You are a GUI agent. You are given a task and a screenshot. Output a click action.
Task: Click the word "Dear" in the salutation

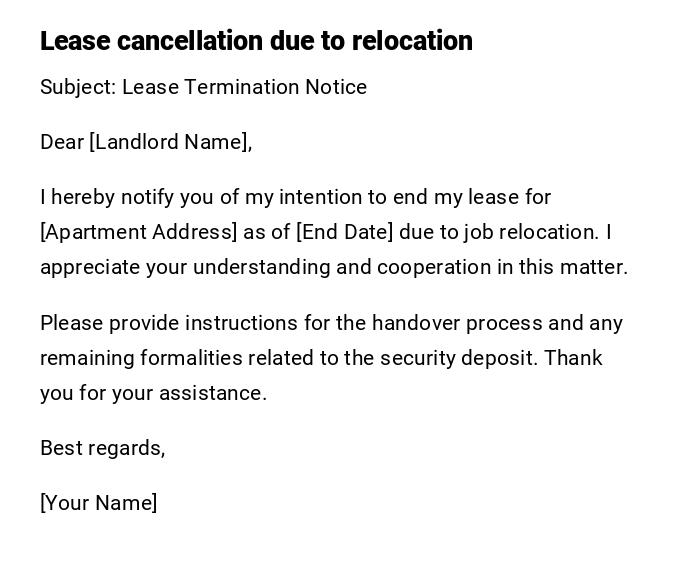tap(62, 142)
